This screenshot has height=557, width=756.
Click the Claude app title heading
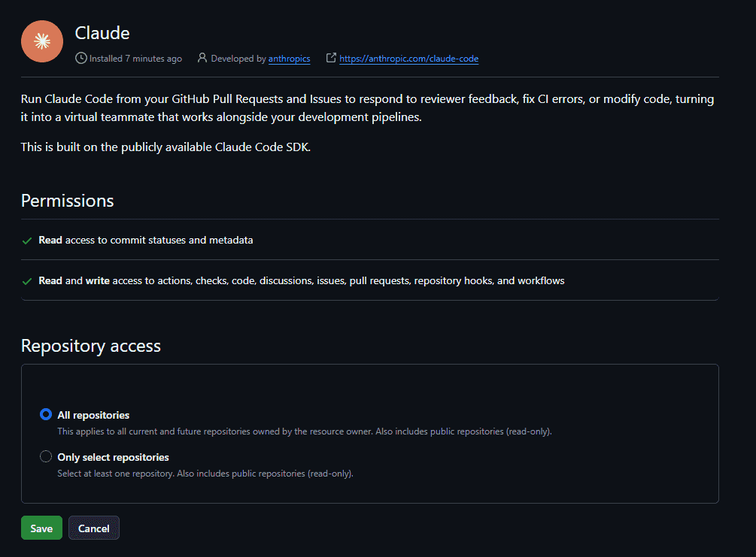pos(102,33)
